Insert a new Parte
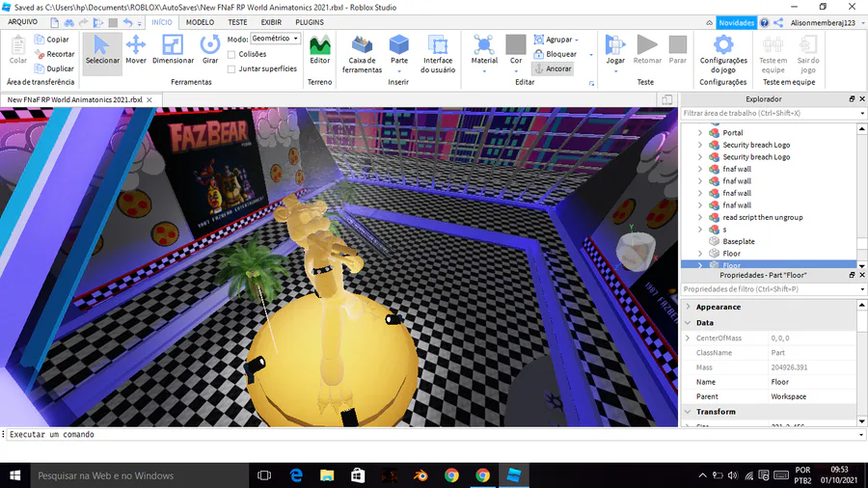Viewport: 868px width, 488px height. click(x=398, y=54)
